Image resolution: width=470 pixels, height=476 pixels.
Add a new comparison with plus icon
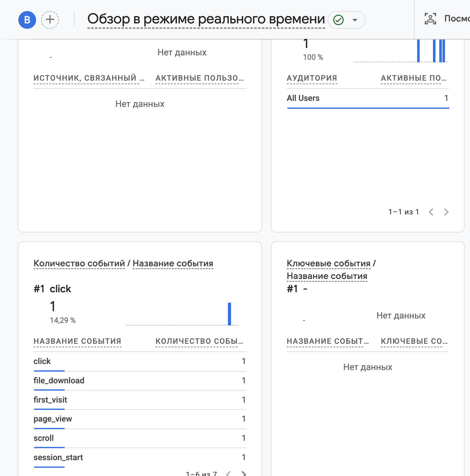coord(50,20)
